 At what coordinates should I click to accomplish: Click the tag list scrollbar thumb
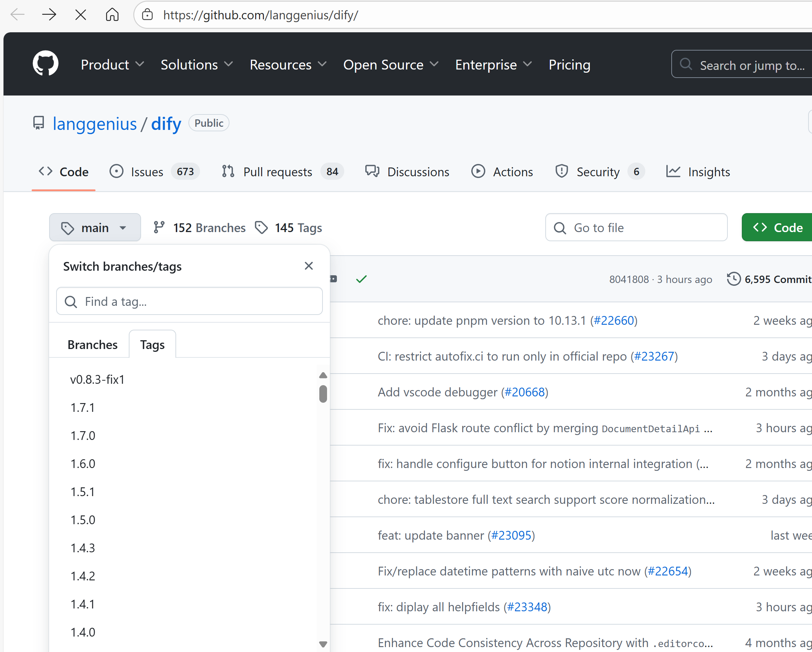click(323, 394)
